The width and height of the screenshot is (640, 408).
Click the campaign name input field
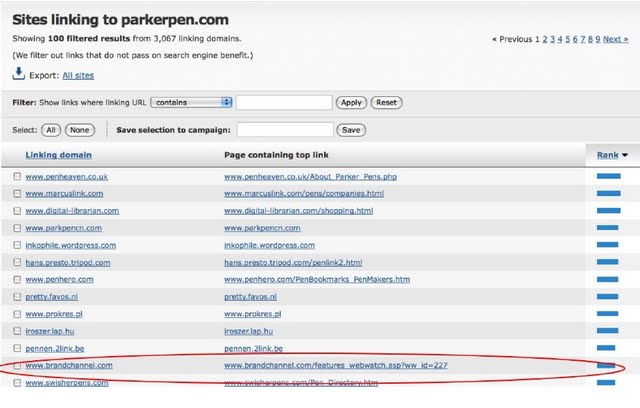[x=285, y=130]
